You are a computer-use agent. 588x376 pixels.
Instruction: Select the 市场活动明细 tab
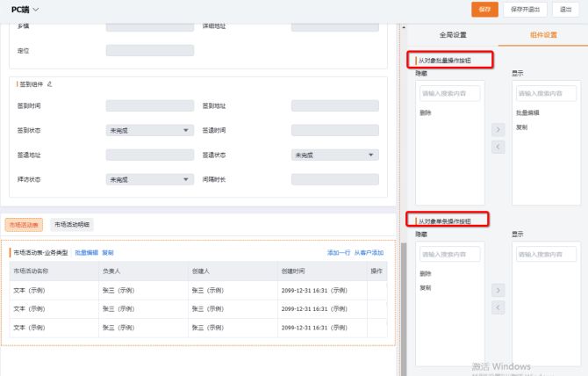tap(71, 225)
